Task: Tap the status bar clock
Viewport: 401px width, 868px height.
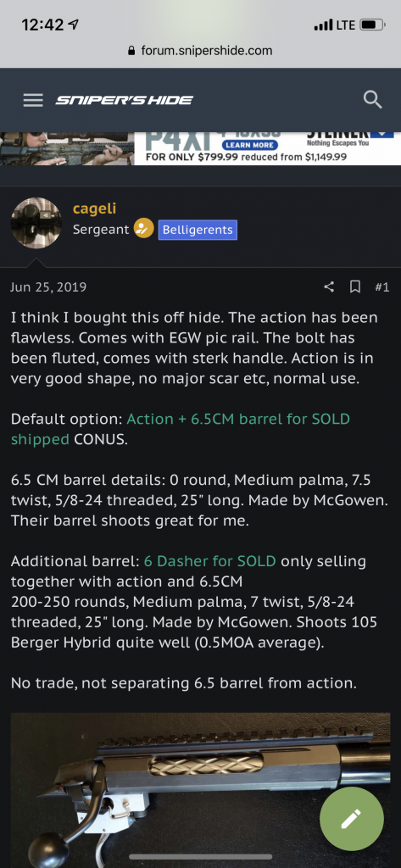Action: coord(43,25)
